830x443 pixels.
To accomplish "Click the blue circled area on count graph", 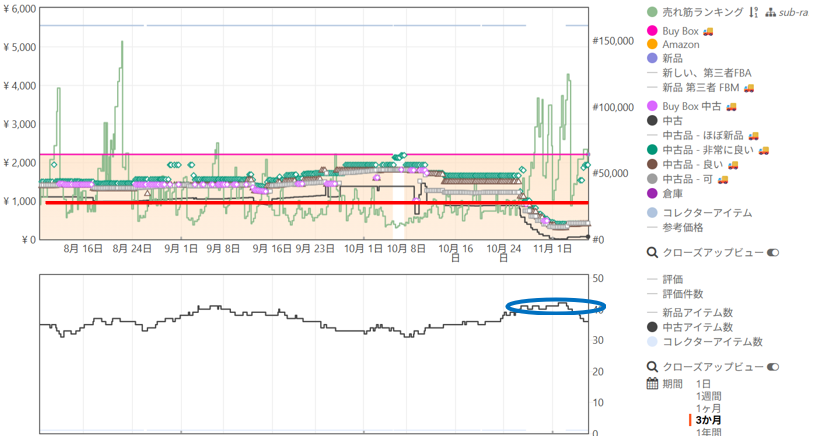I will pyautogui.click(x=555, y=307).
